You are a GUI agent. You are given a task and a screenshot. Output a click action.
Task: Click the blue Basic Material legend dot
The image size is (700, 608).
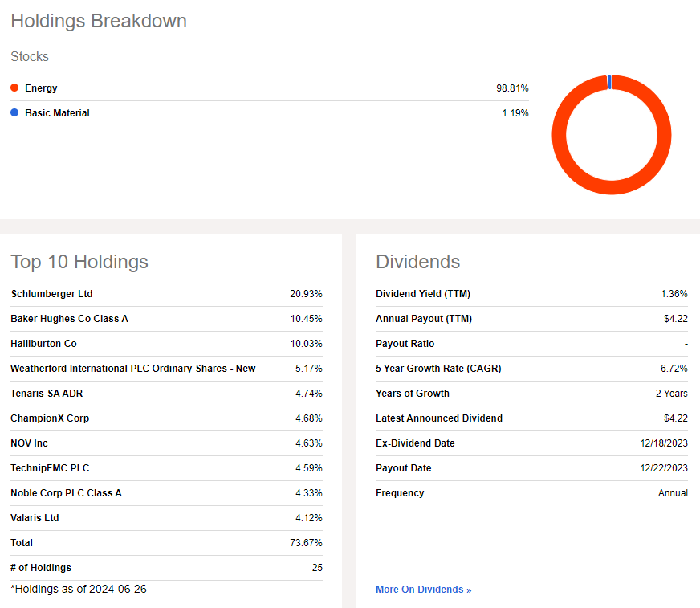point(14,112)
